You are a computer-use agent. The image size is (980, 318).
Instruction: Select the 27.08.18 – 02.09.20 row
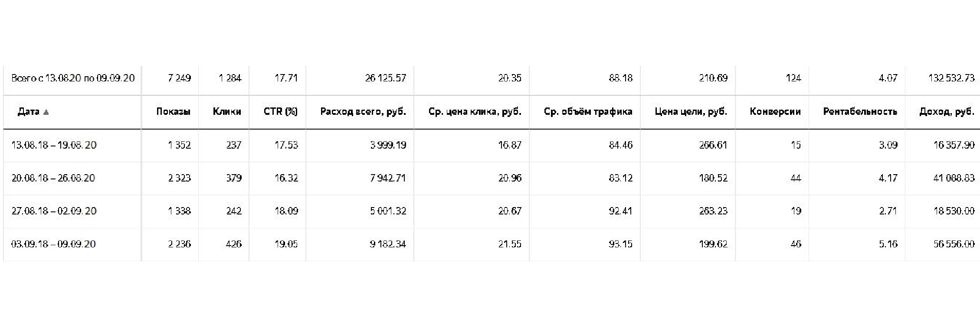(x=492, y=211)
